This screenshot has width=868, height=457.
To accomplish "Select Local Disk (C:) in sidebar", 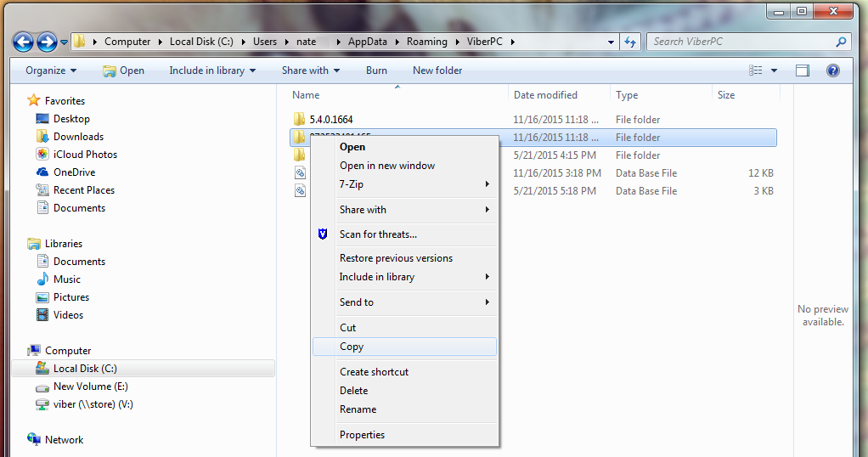I will [85, 369].
